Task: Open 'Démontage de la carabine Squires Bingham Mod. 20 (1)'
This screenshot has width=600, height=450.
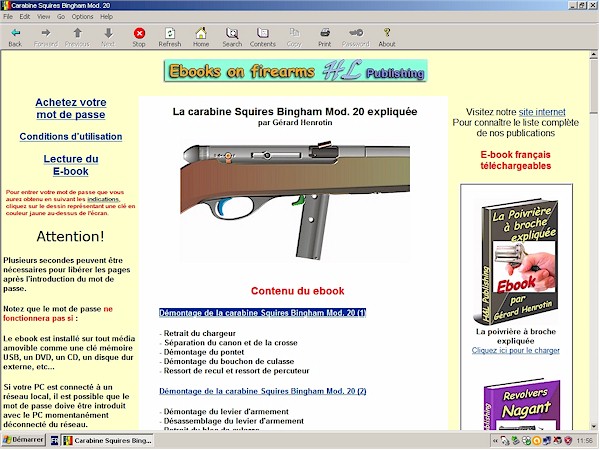Action: pos(262,313)
